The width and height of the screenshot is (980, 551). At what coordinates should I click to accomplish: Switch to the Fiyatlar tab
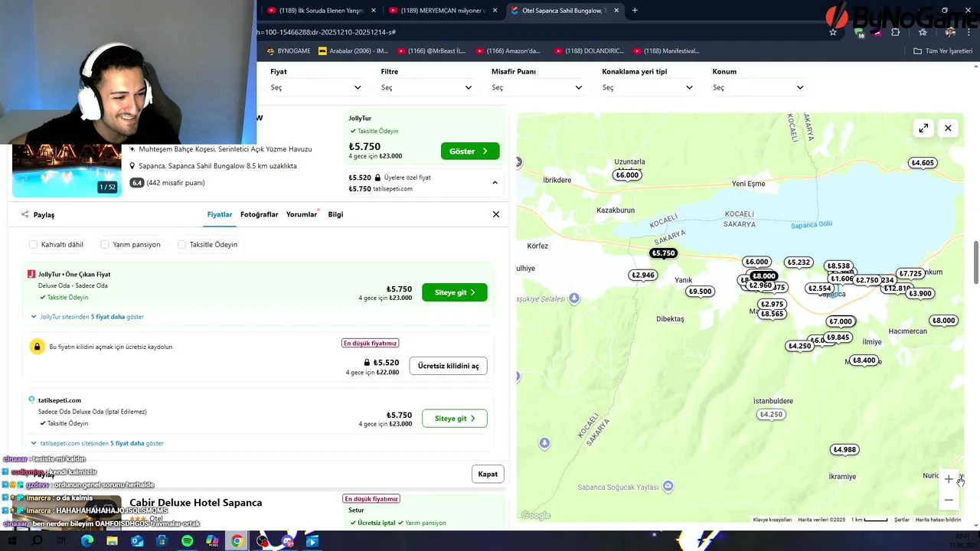click(220, 214)
